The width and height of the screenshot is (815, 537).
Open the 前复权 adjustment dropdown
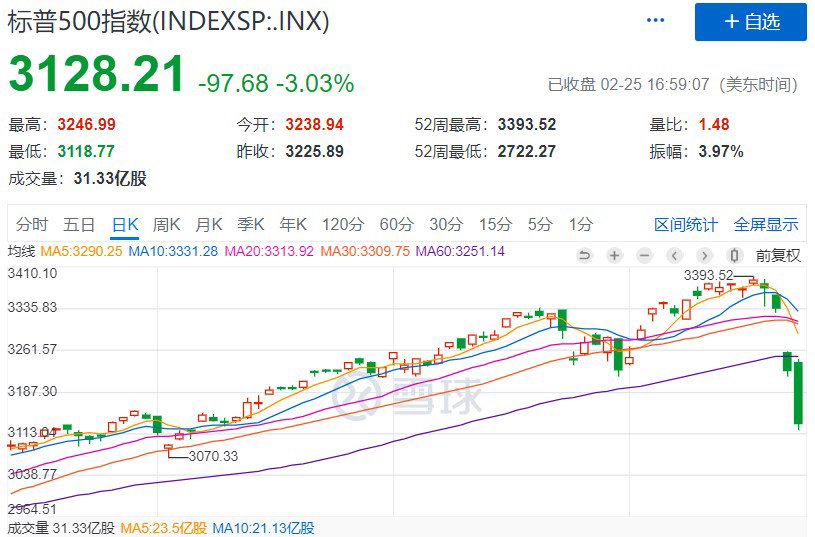[x=778, y=255]
